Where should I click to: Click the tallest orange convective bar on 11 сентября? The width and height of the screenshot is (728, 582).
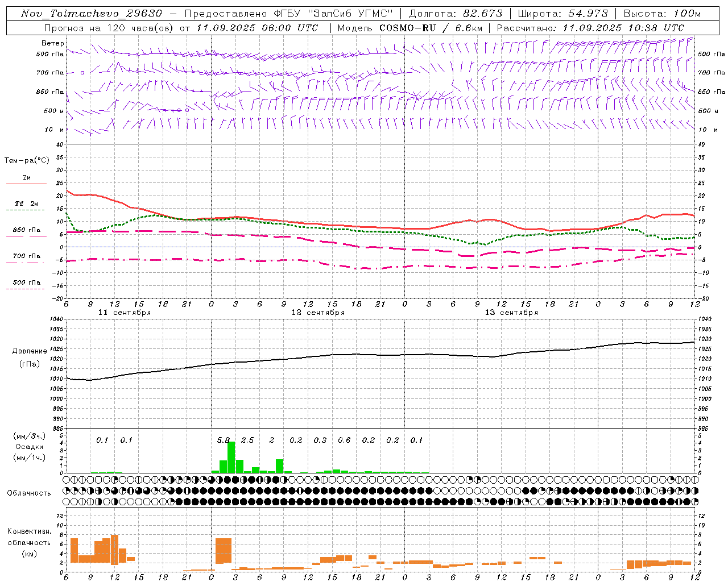(x=114, y=549)
